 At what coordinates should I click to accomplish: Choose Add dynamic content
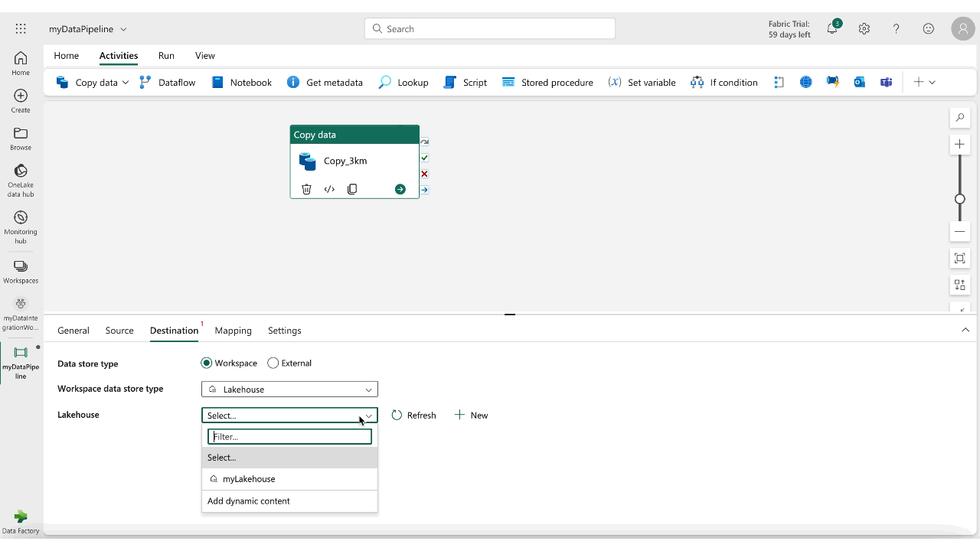click(289, 501)
